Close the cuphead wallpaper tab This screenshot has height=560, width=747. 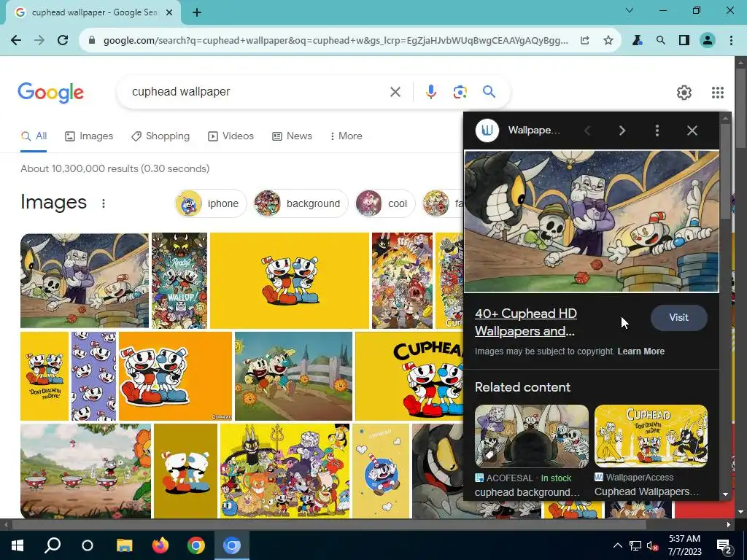coord(169,13)
